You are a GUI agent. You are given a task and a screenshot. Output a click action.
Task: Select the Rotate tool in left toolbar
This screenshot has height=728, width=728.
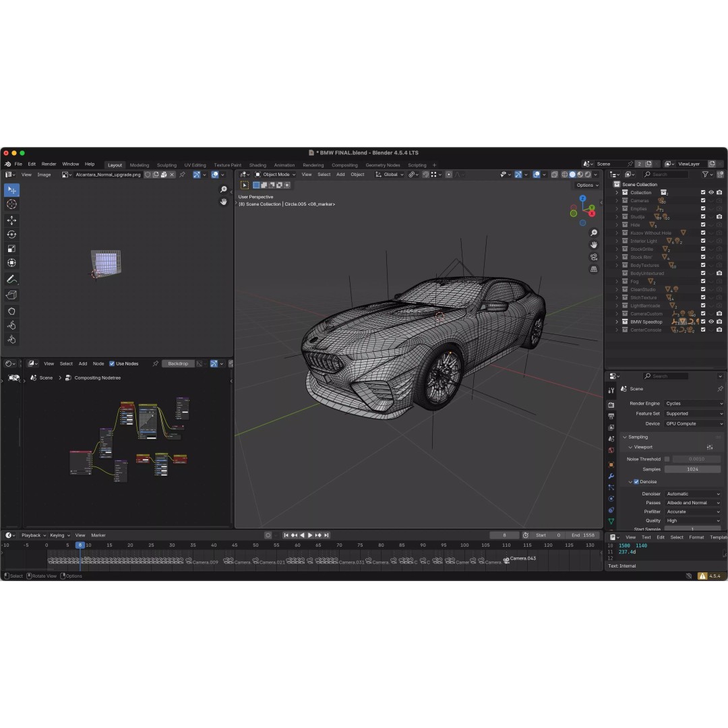(11, 235)
